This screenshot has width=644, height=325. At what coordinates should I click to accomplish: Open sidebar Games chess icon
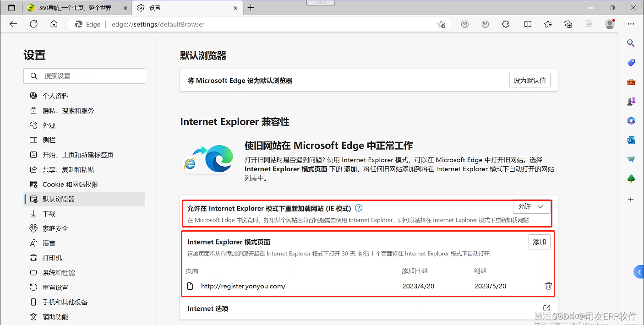point(631,101)
